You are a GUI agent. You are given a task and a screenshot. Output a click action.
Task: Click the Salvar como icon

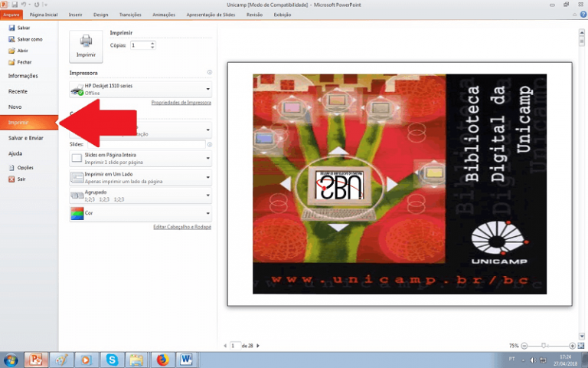(x=11, y=39)
